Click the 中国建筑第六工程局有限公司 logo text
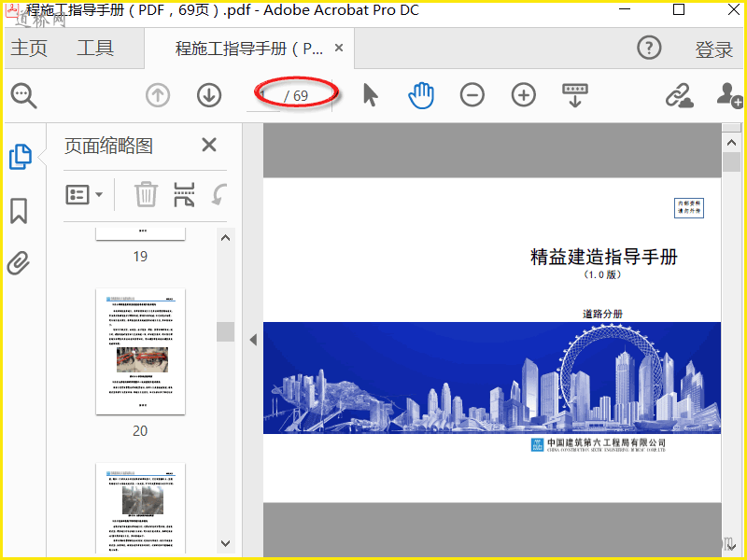This screenshot has height=560, width=747. point(606,442)
